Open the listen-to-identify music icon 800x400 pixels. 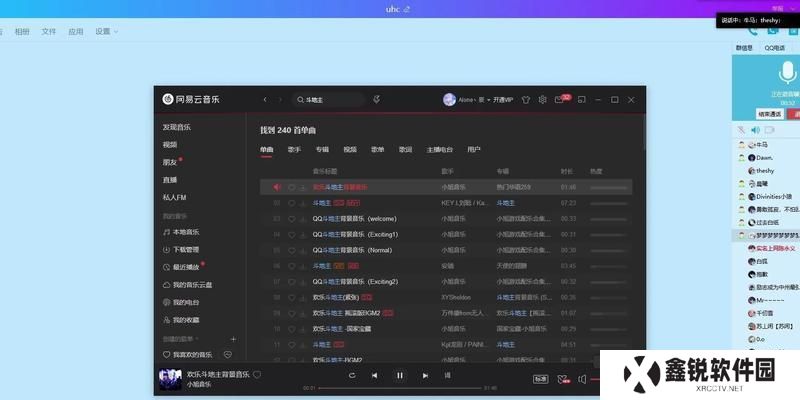(x=377, y=99)
